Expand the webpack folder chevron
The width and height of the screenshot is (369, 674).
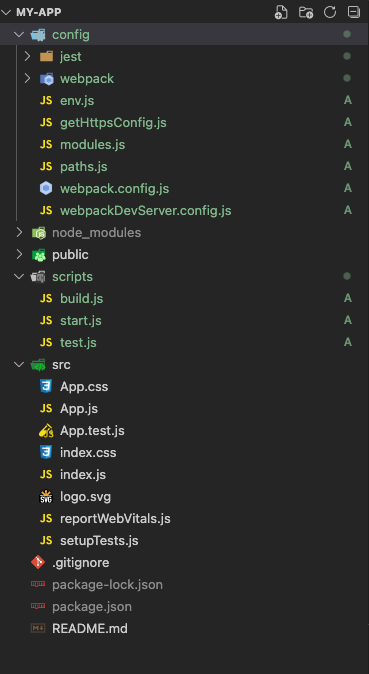27,78
